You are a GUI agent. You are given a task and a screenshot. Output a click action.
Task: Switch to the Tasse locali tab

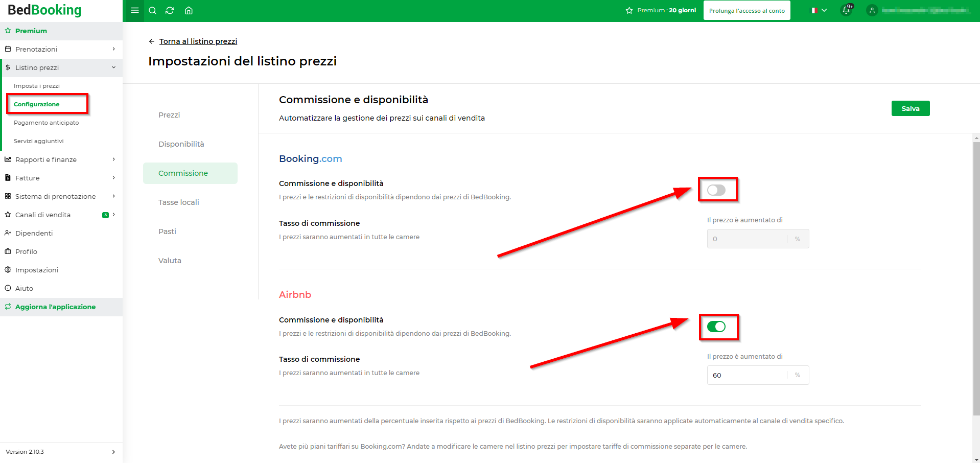point(179,202)
